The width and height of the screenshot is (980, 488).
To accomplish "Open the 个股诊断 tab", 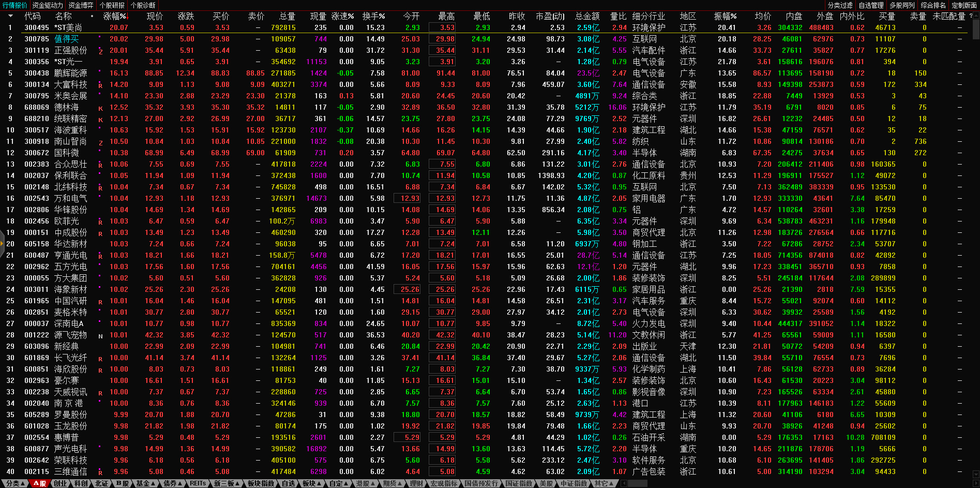I will 143,5.
